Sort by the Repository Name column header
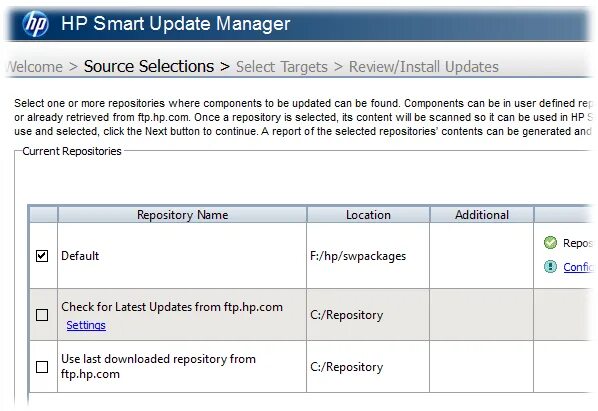The height and width of the screenshot is (411, 598). click(182, 215)
